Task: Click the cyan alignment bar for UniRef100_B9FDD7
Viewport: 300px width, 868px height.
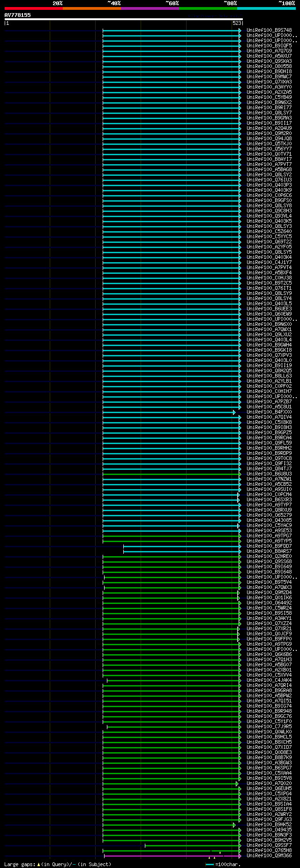Action: (181, 547)
